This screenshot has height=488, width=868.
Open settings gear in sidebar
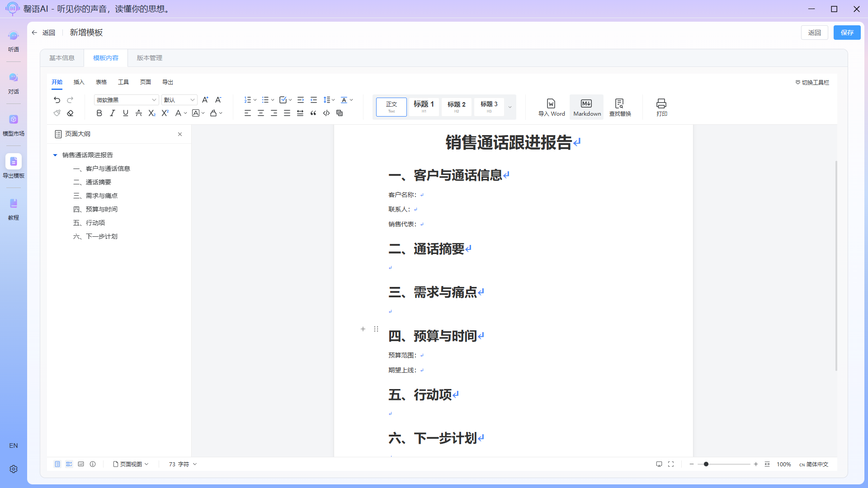pos(14,469)
